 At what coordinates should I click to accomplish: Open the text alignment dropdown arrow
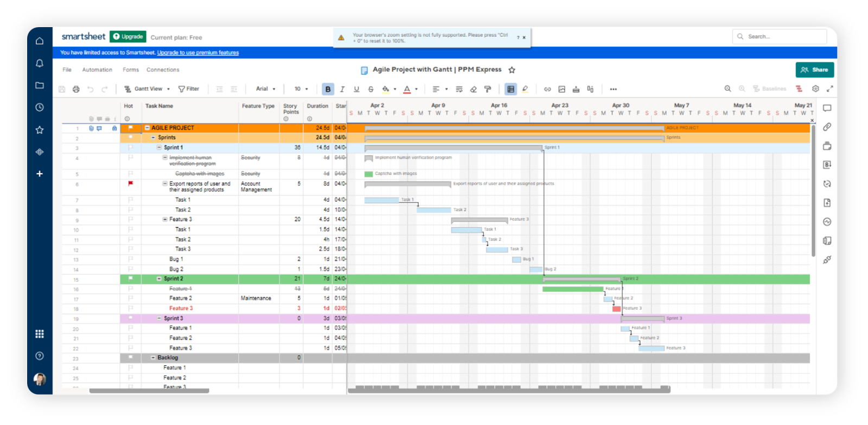click(x=446, y=89)
